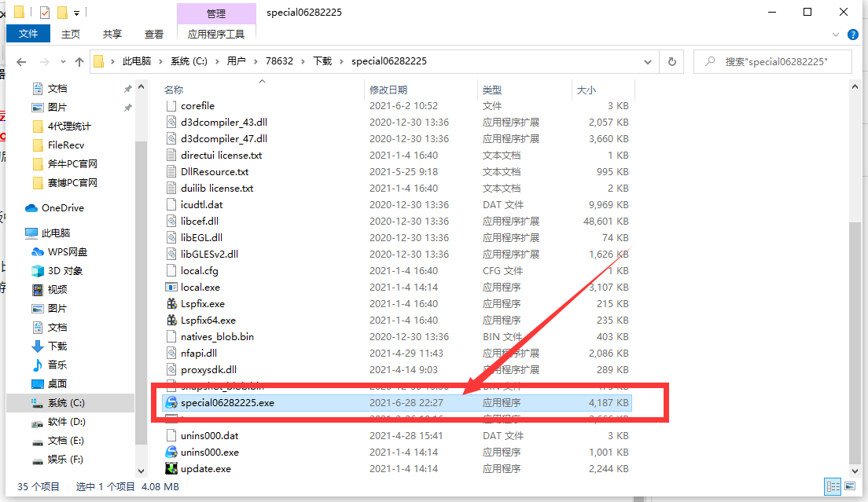Expand the address bar history dropdown
868x502 pixels.
(x=647, y=61)
